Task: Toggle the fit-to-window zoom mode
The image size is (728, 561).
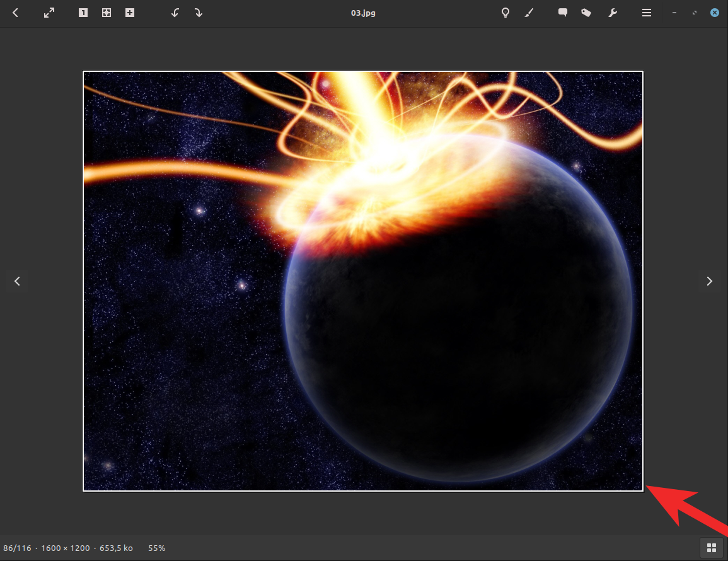Action: (107, 13)
